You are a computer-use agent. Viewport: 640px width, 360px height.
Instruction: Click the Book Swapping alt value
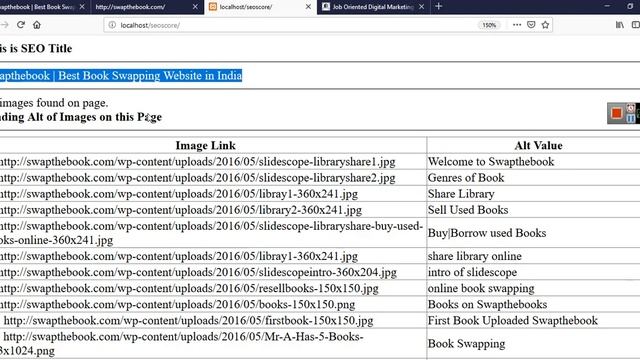click(466, 344)
